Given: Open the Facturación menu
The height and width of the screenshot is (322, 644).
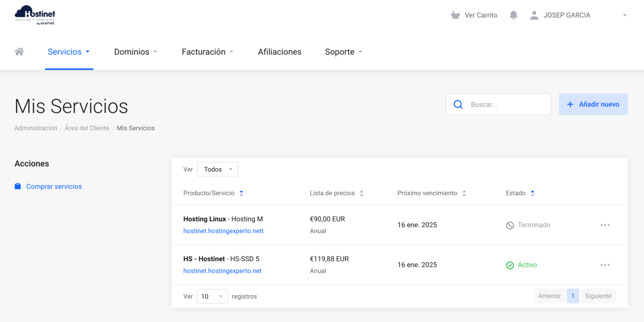Looking at the screenshot, I should point(207,52).
